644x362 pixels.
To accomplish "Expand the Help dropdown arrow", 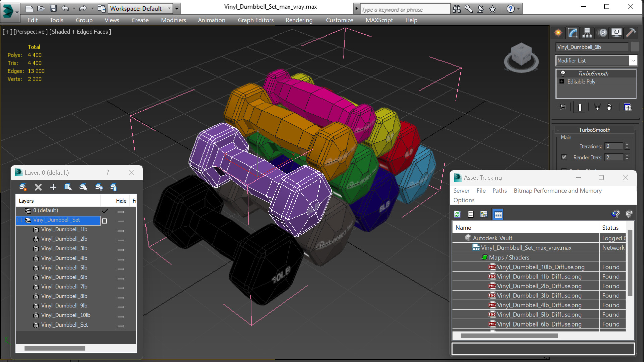I will [518, 9].
